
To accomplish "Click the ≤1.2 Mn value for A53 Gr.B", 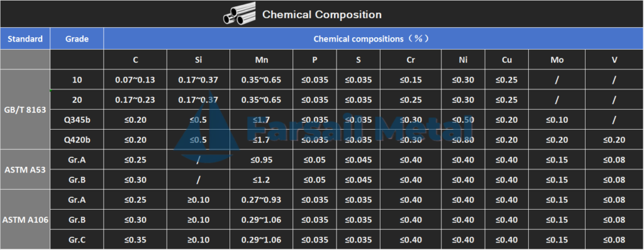I will (262, 179).
